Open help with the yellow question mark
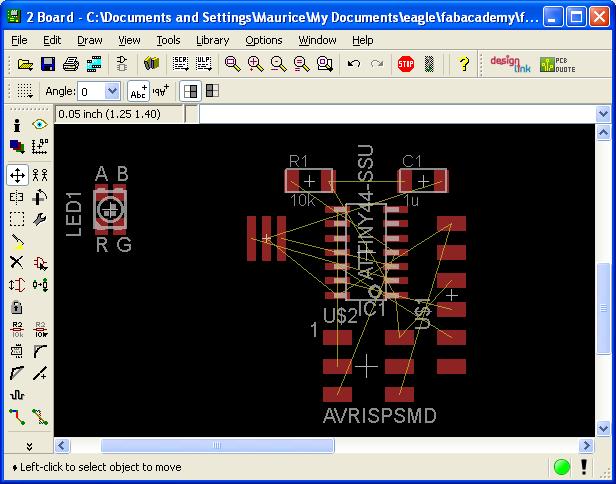This screenshot has height=484, width=616. coord(464,63)
